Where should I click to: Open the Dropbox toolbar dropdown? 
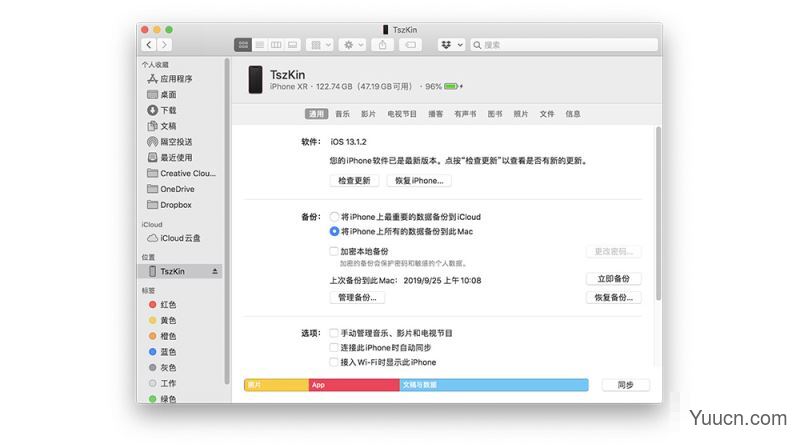(x=451, y=45)
